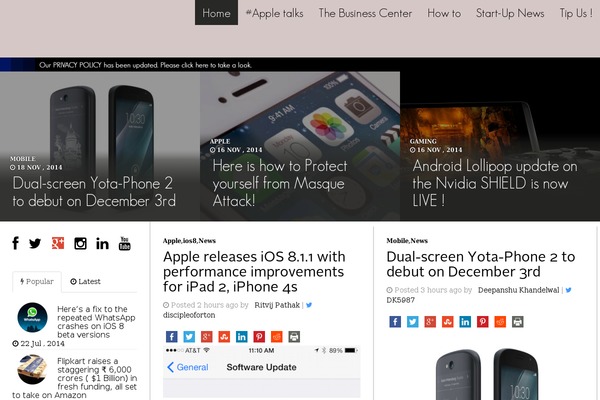Open featured Nvidia SHIELD Lollipop slide

(x=495, y=183)
